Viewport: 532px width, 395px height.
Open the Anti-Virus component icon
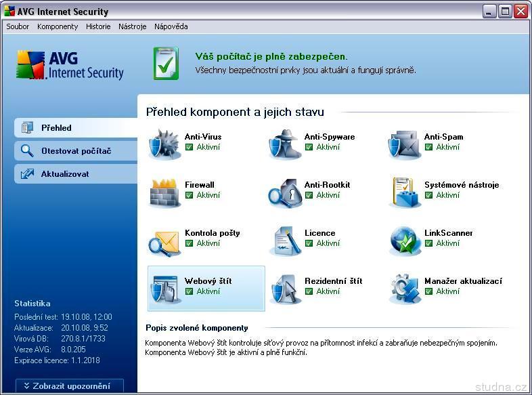(165, 145)
